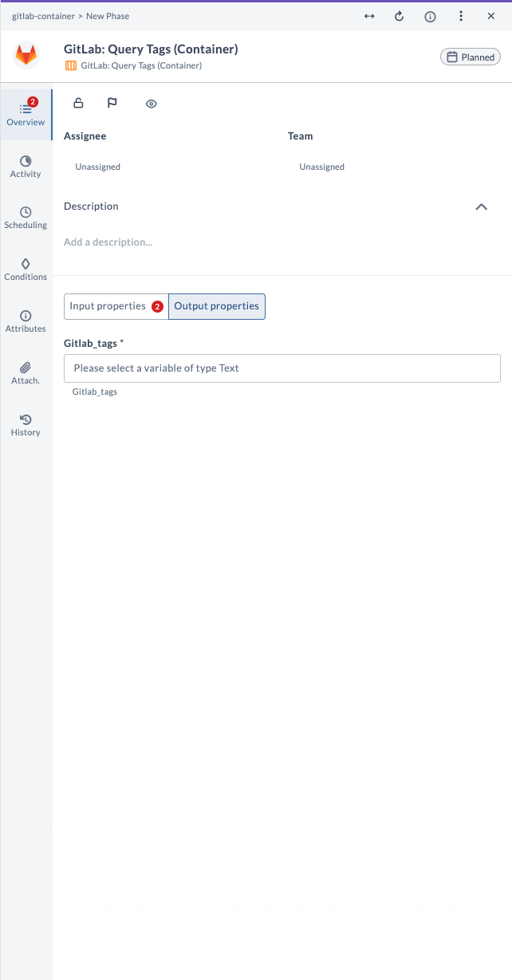This screenshot has height=980, width=512.
Task: Open the Attach. sidebar tab
Action: [x=26, y=373]
